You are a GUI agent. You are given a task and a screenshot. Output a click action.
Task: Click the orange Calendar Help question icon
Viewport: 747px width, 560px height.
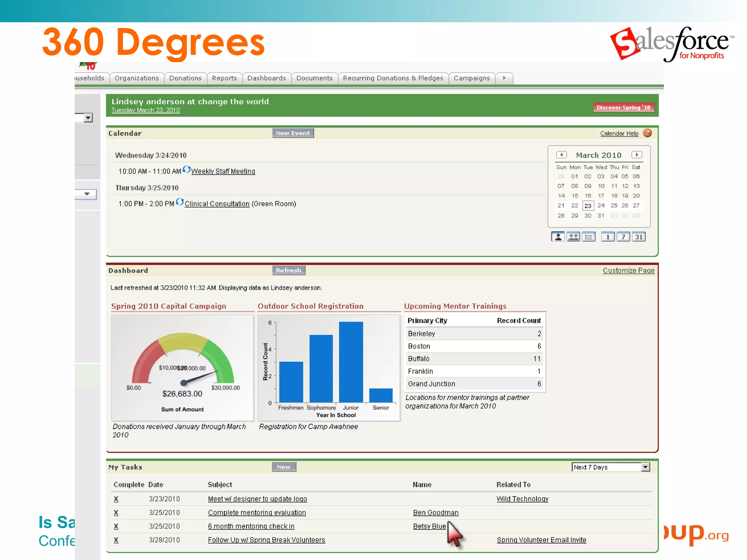647,133
